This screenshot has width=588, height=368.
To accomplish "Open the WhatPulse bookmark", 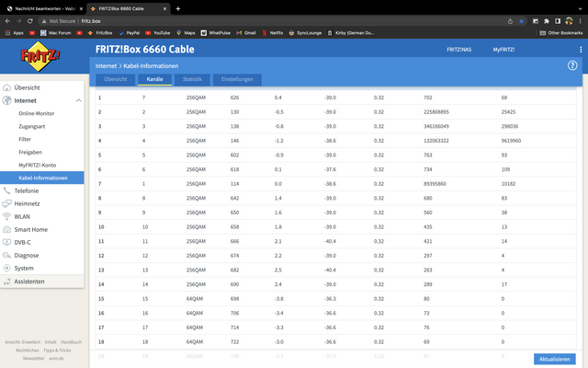I will (x=216, y=33).
